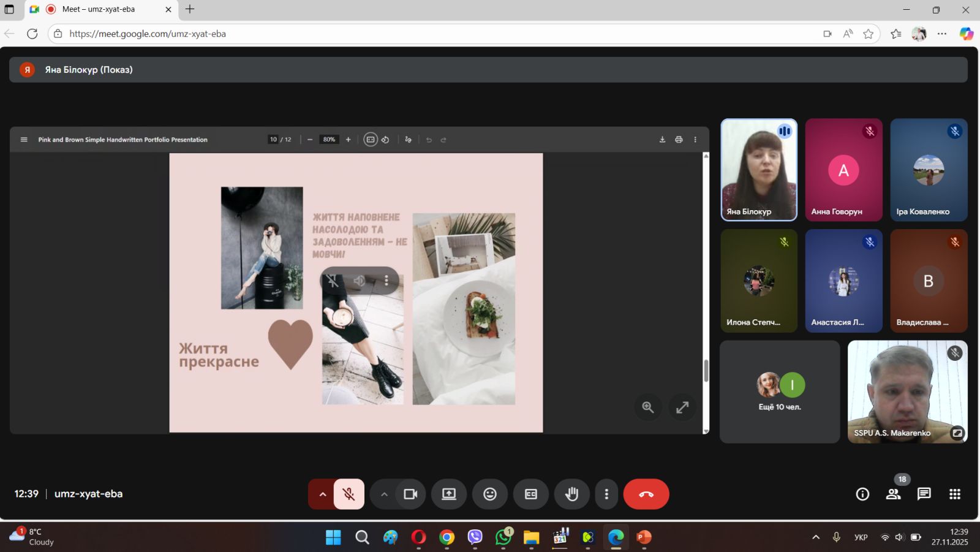Viewport: 980px width, 552px height.
Task: Toggle the camera on or off
Action: tap(410, 494)
